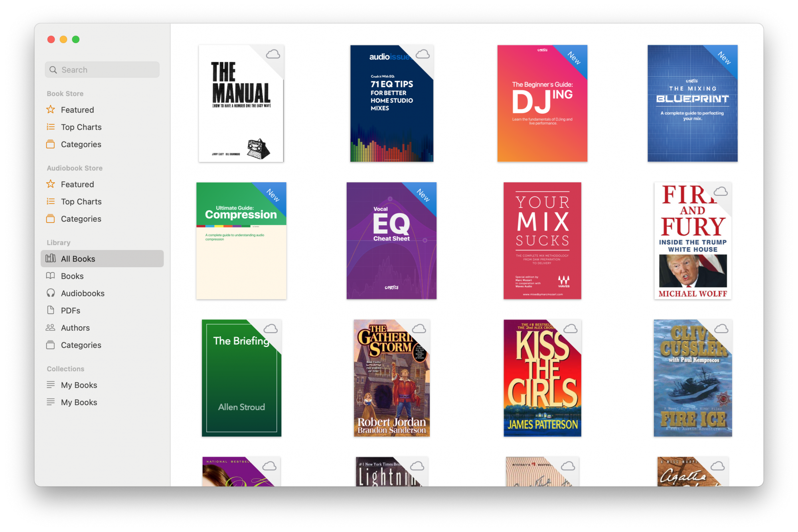Tap cloud icon on The Gathering Storm
The image size is (798, 532).
click(419, 329)
